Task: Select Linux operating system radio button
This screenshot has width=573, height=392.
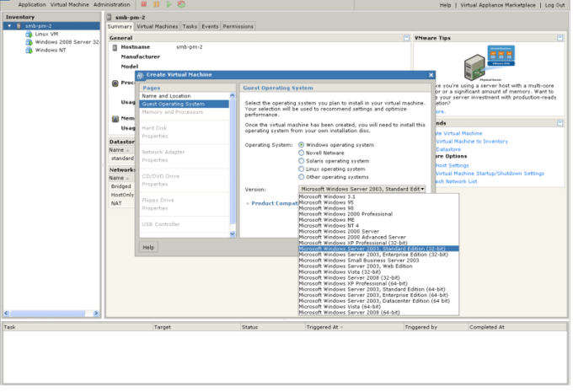Action: coord(301,169)
